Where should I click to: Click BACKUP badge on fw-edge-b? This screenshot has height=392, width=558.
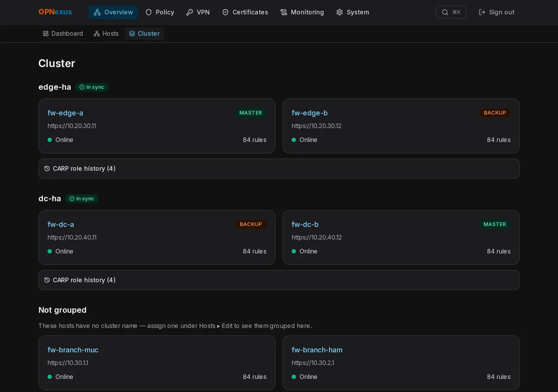click(x=495, y=113)
